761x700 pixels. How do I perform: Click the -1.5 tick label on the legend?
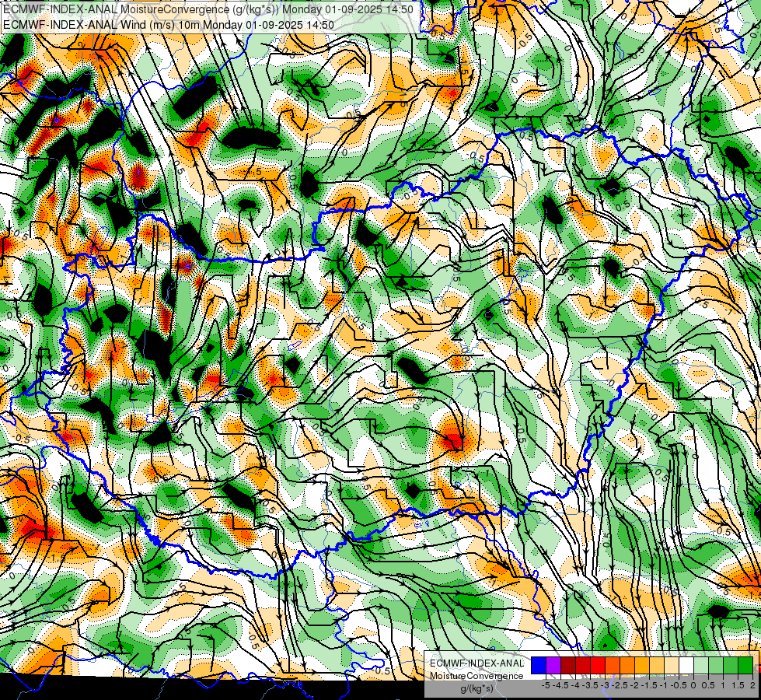(649, 685)
